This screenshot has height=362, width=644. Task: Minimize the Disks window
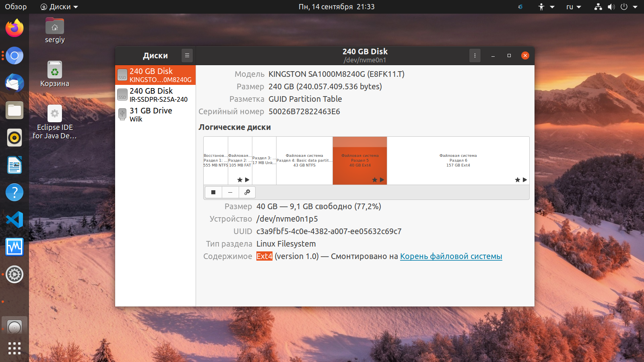point(493,56)
